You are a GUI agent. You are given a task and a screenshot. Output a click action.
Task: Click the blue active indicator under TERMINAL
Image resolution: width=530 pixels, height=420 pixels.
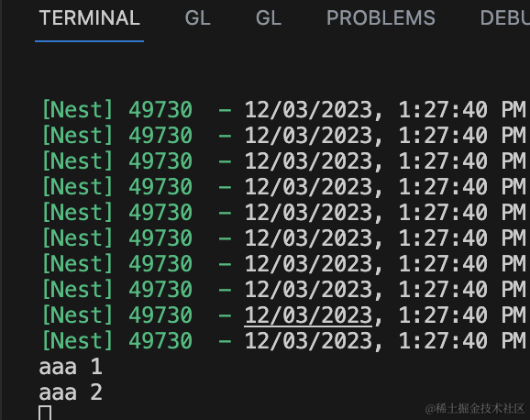click(x=89, y=41)
